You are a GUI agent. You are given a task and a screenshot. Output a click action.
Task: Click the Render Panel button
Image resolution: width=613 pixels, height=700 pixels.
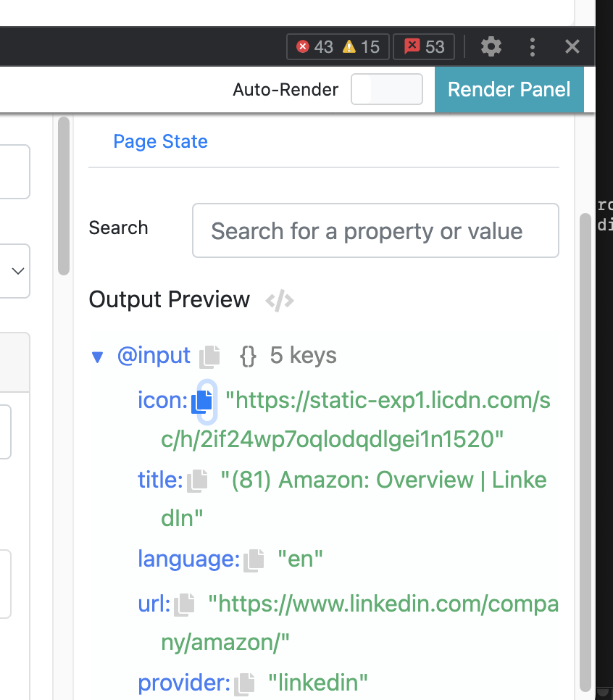(x=509, y=89)
